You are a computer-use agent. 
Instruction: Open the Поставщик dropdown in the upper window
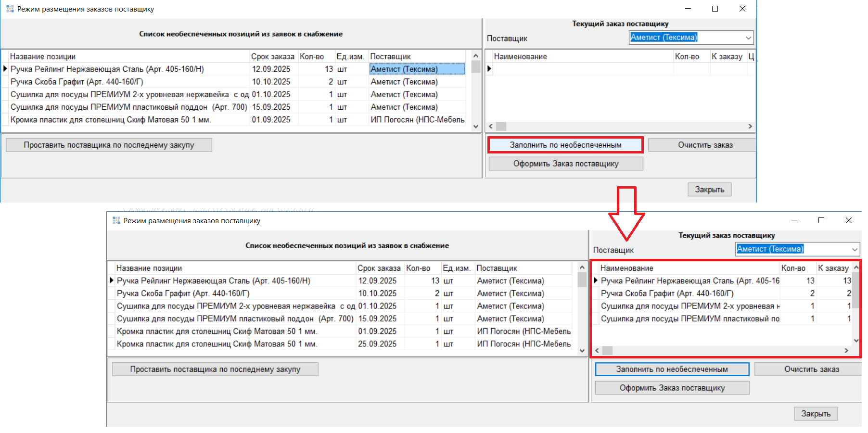click(748, 38)
